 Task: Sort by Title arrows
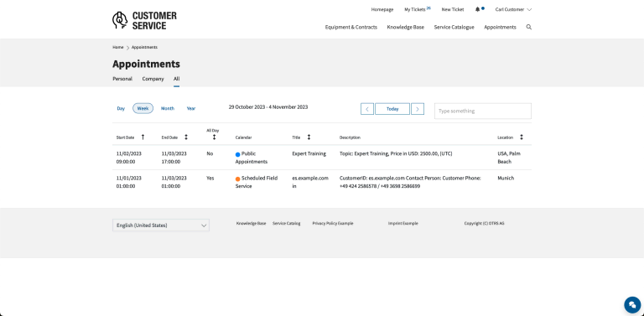309,137
